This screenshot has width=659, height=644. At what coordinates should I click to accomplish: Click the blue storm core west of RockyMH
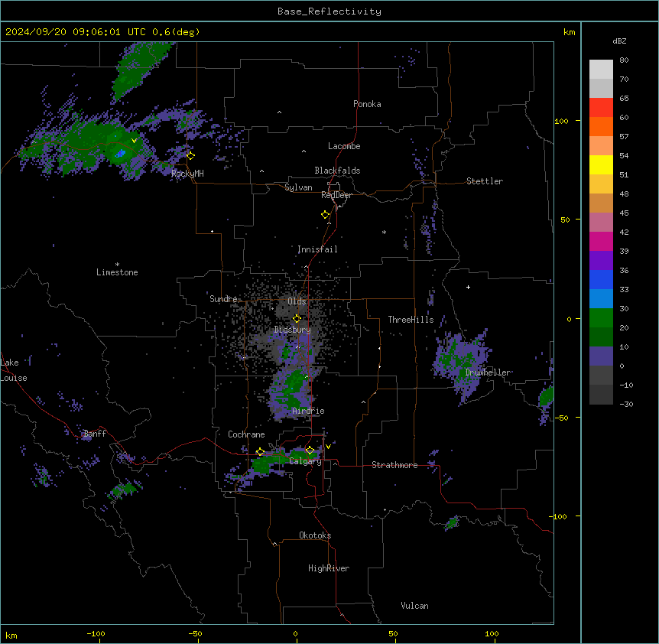click(121, 154)
